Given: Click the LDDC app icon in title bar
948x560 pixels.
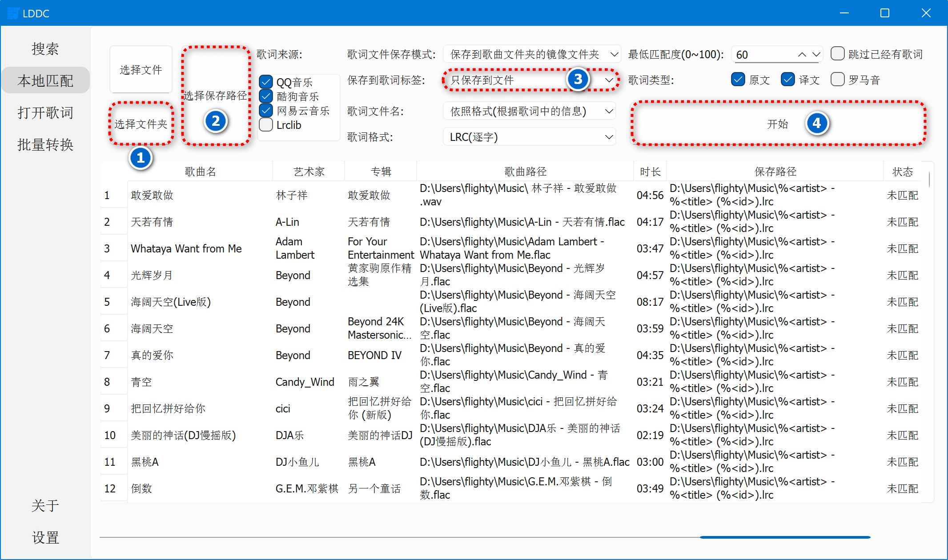Looking at the screenshot, I should (x=13, y=13).
